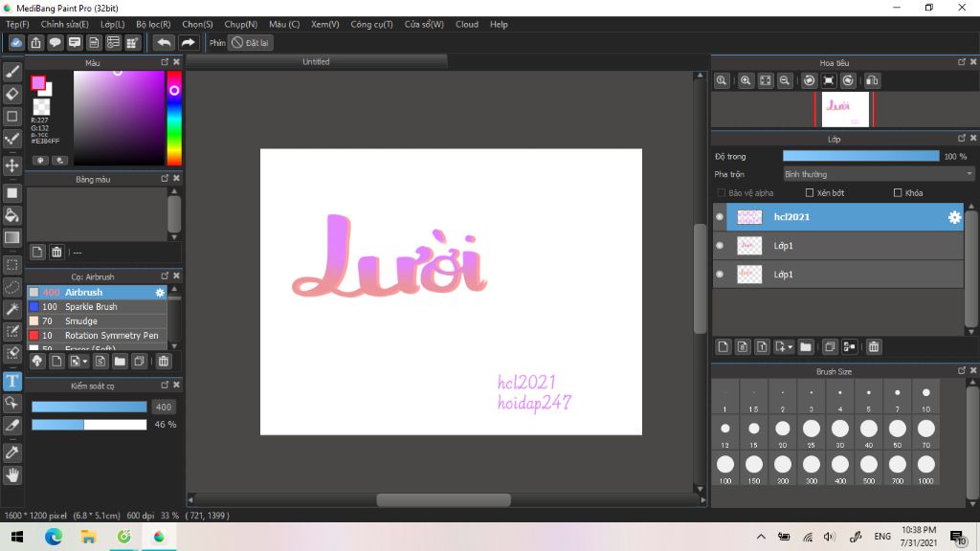Click the cloud save icon in toolbar
Viewport: 980px width, 551px height.
(16, 42)
